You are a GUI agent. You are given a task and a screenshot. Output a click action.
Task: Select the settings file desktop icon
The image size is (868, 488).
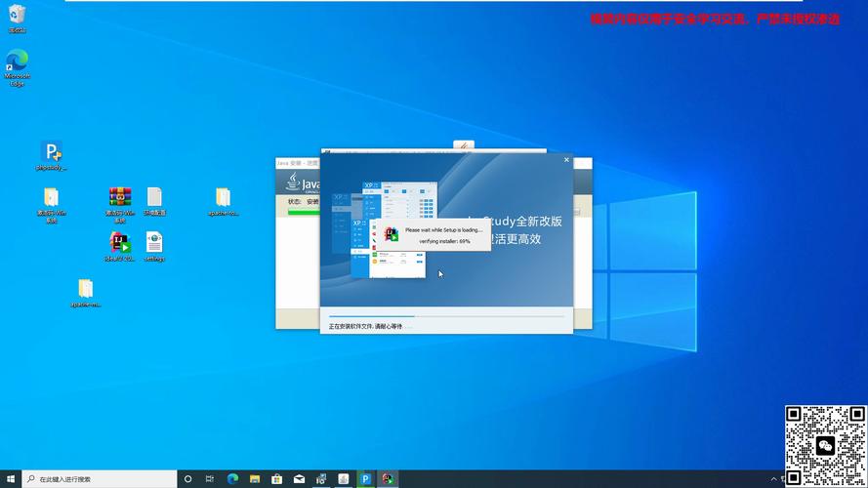(154, 247)
